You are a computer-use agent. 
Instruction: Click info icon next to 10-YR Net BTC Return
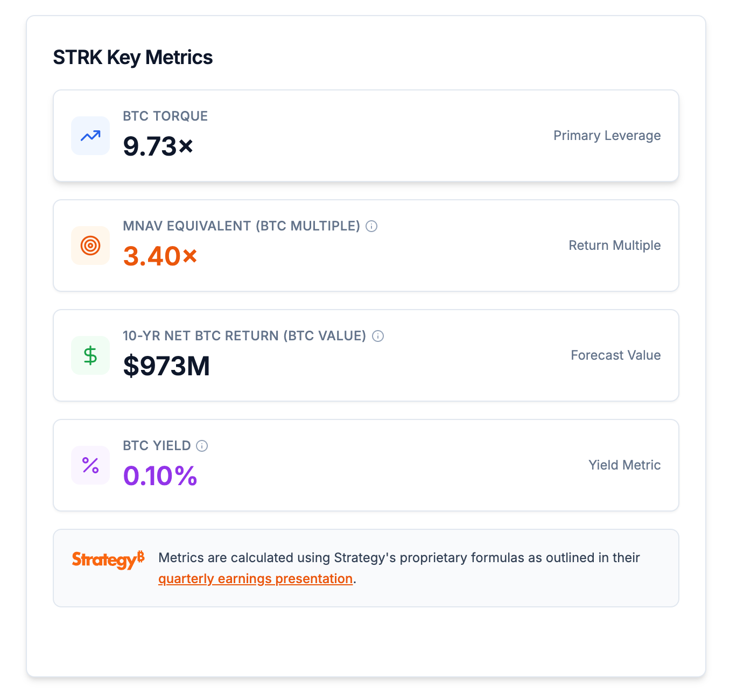pos(378,336)
